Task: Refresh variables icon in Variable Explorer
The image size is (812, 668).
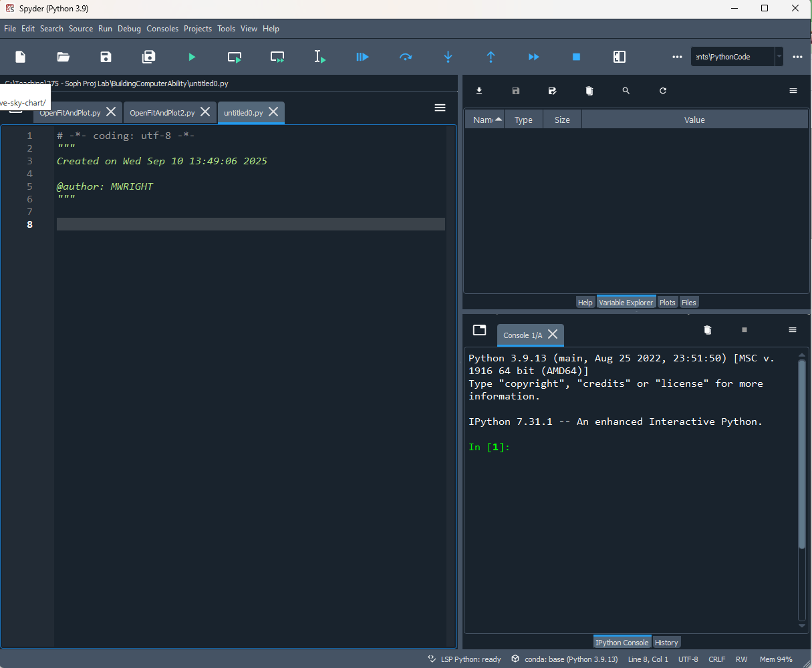Action: tap(663, 91)
